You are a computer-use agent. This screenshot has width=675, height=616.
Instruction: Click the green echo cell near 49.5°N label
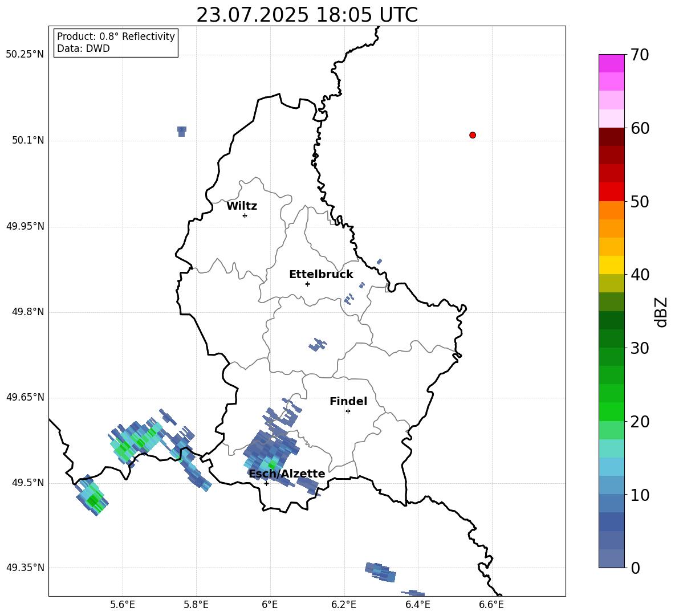(x=92, y=496)
